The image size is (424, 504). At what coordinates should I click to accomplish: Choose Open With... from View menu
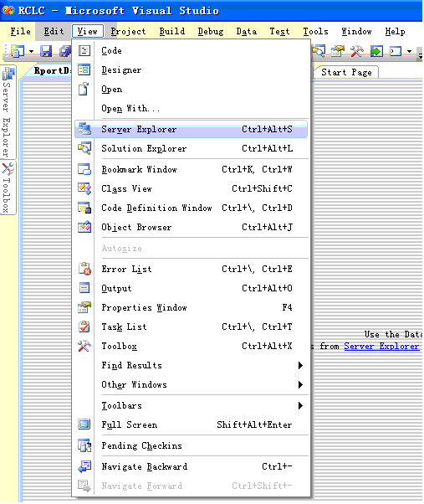click(191, 108)
